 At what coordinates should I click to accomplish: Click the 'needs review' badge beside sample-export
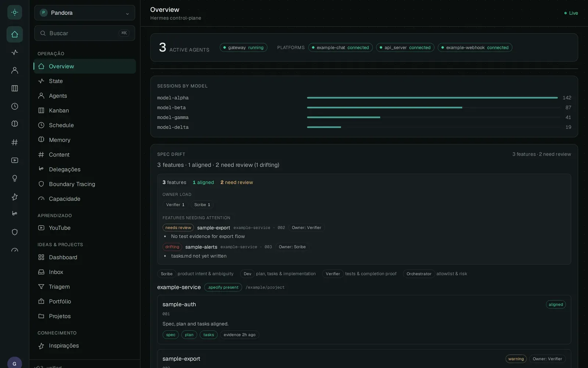(x=178, y=228)
